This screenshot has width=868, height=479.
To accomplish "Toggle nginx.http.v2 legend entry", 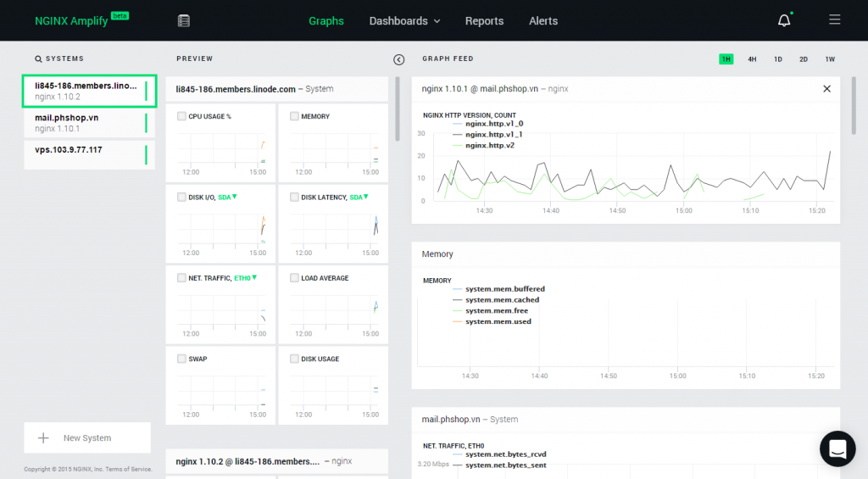I will click(483, 146).
